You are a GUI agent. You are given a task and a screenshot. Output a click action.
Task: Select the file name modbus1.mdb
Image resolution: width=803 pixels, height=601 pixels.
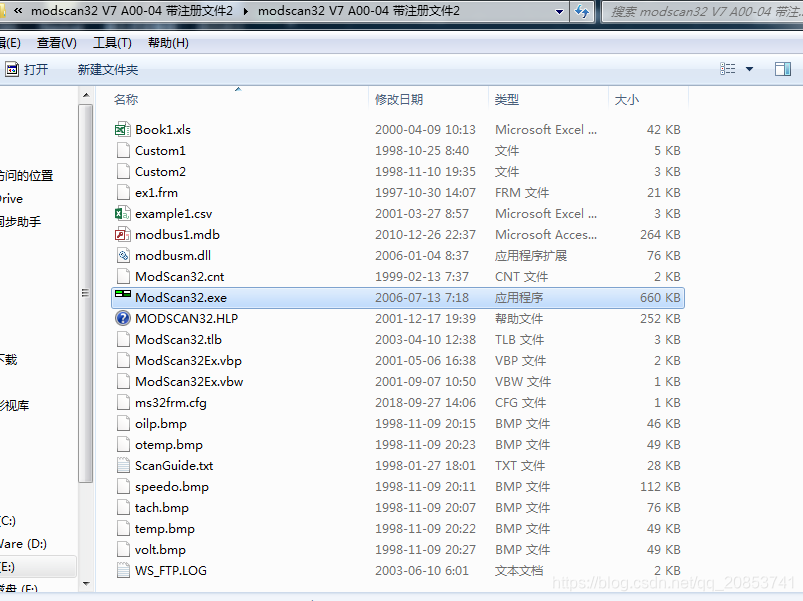tap(177, 234)
